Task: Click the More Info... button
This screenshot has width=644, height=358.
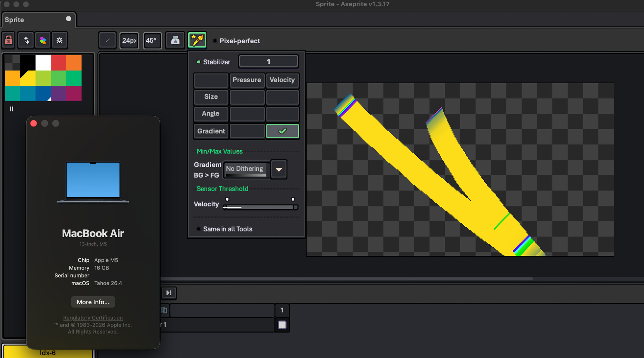Action: pos(93,302)
